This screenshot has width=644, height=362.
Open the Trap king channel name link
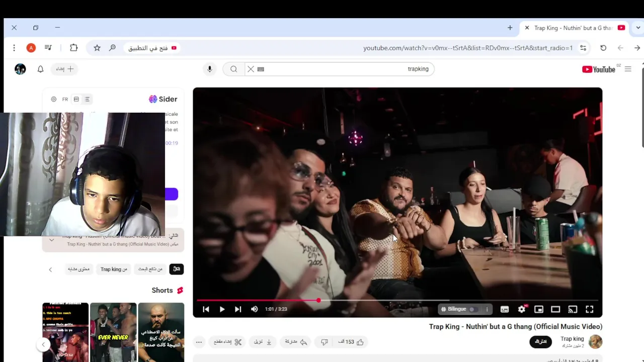[572, 339]
